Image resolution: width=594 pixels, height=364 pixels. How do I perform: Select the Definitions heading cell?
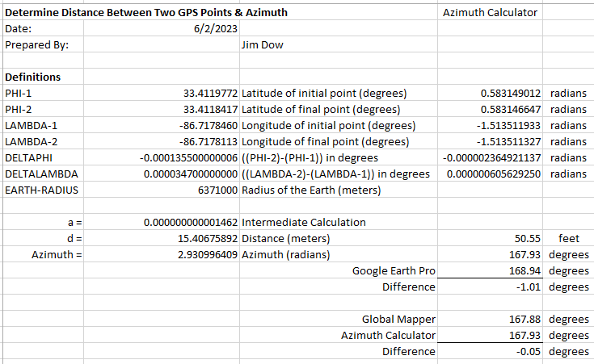click(32, 77)
